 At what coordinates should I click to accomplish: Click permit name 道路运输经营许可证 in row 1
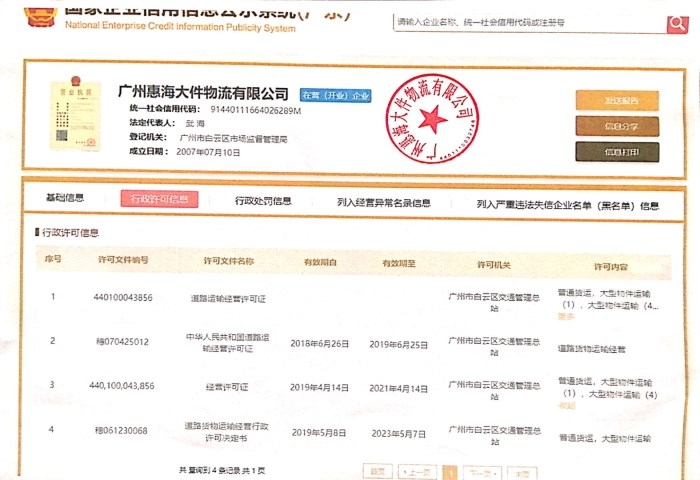(228, 299)
